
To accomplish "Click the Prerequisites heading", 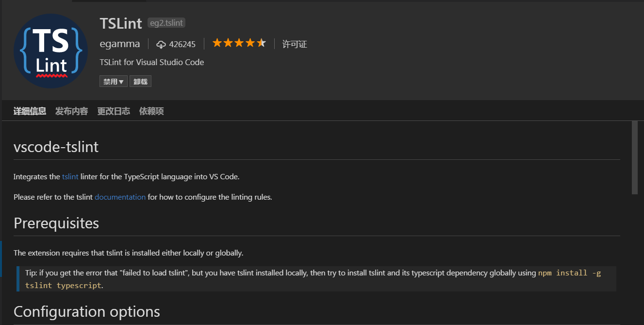I will [56, 223].
